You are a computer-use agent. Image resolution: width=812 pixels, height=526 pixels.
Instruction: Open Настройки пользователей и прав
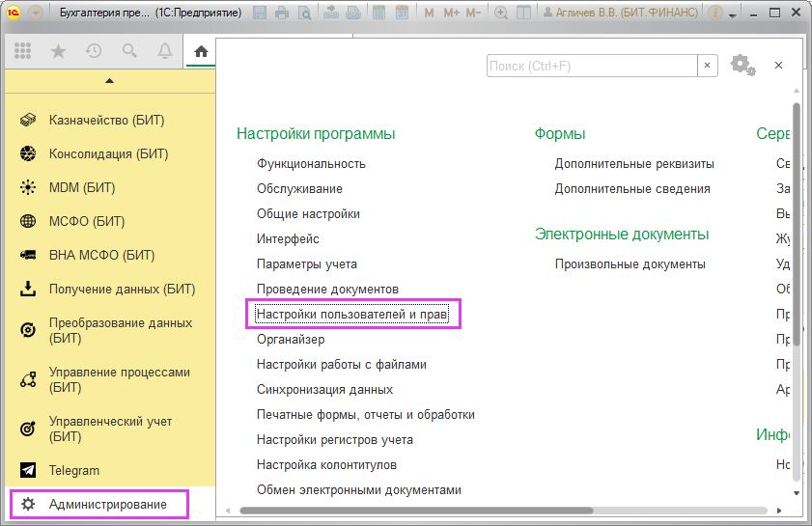[351, 315]
